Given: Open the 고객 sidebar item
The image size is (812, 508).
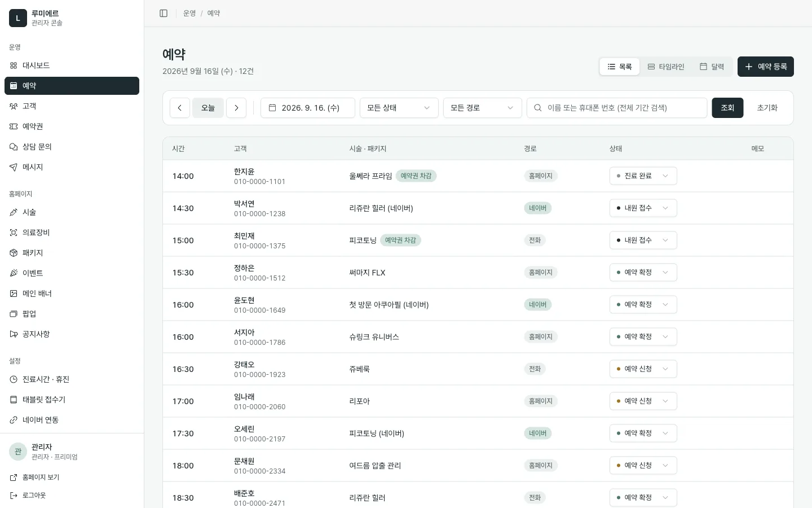Looking at the screenshot, I should point(72,106).
